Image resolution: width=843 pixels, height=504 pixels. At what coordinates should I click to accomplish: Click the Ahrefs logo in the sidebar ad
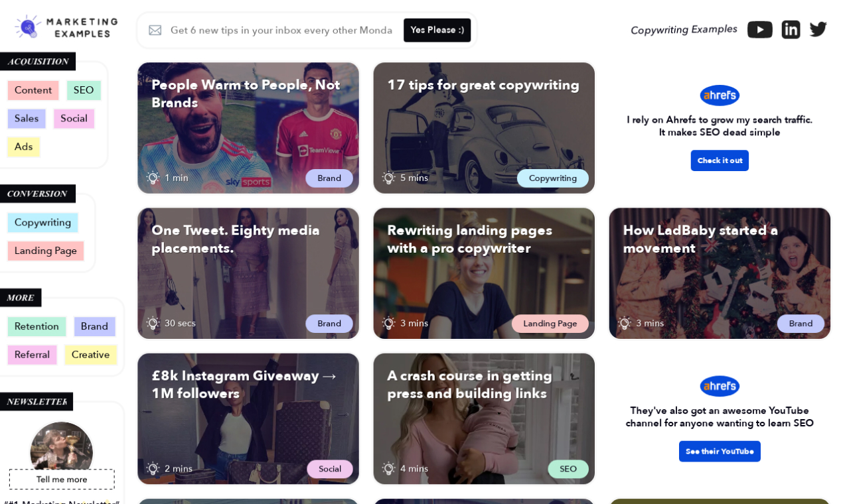pyautogui.click(x=720, y=95)
